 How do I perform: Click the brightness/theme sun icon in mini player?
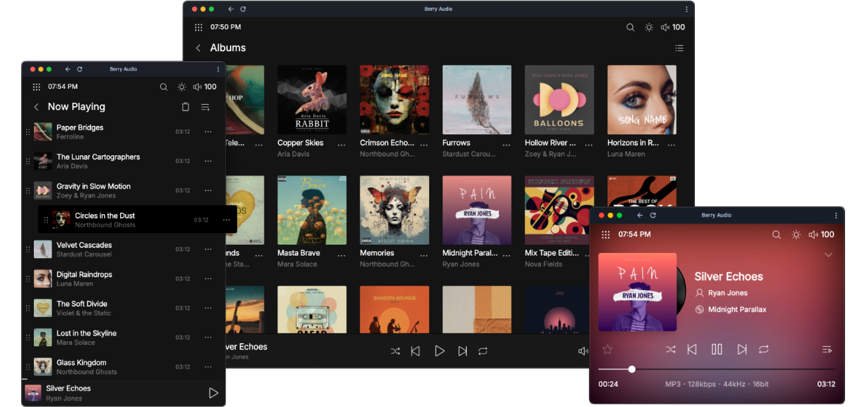click(x=796, y=234)
